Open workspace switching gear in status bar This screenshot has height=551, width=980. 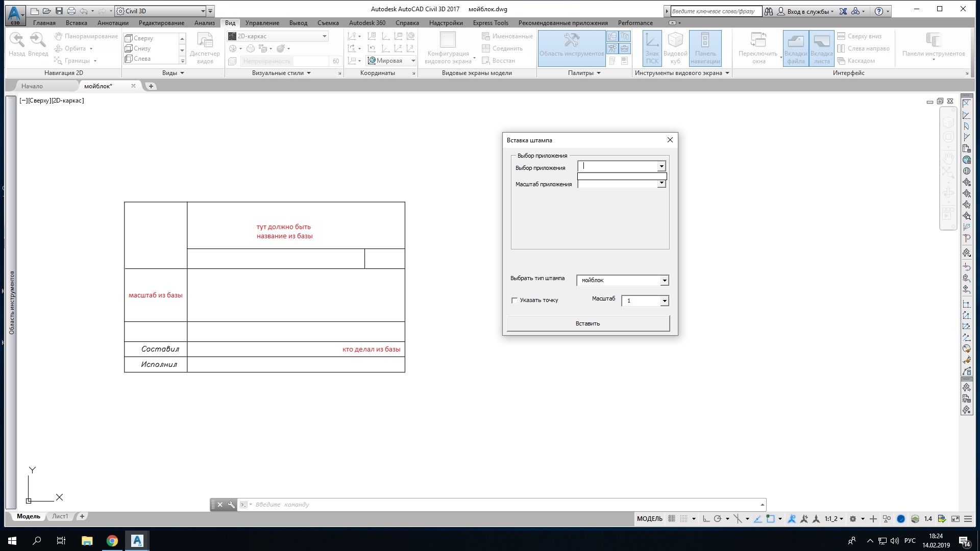tap(853, 519)
